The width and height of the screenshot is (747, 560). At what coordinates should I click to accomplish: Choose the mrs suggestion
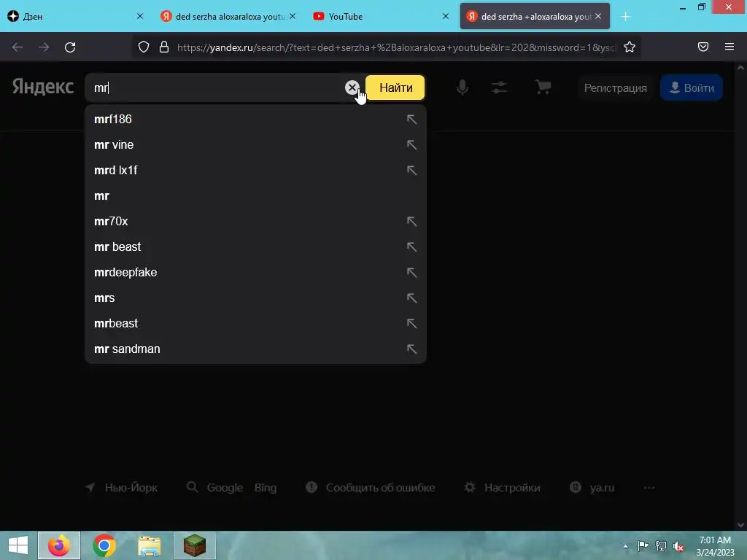255,298
